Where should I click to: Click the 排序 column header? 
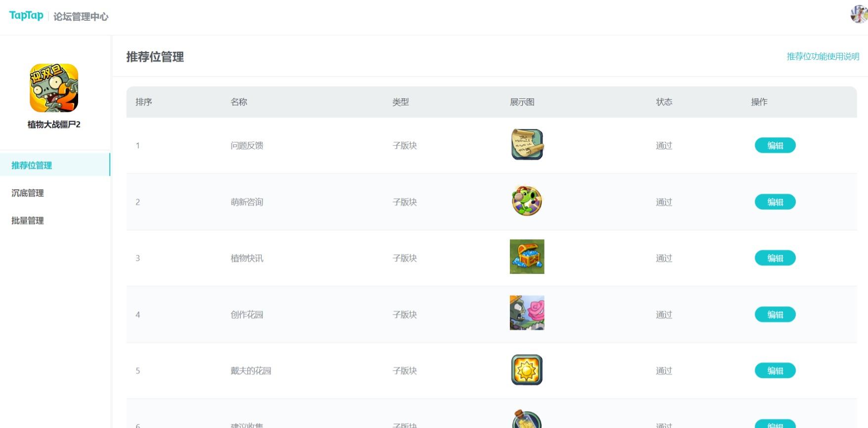click(x=144, y=102)
